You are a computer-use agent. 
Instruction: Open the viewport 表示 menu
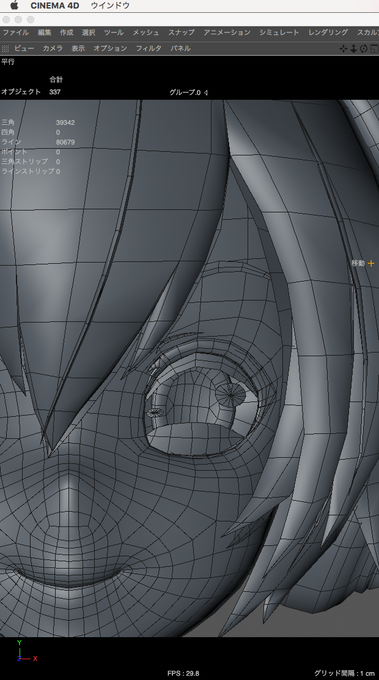(x=78, y=49)
